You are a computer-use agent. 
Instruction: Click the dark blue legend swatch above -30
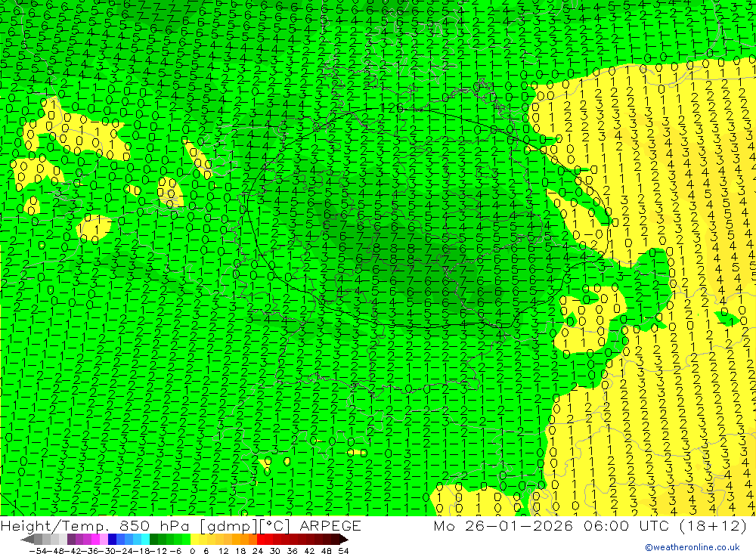[x=113, y=539]
